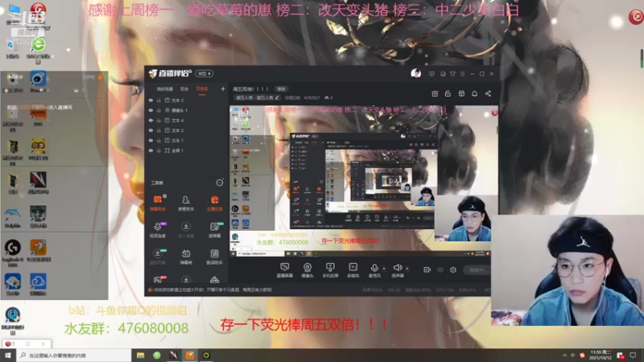Hide the 文本 1 layer

(x=151, y=140)
